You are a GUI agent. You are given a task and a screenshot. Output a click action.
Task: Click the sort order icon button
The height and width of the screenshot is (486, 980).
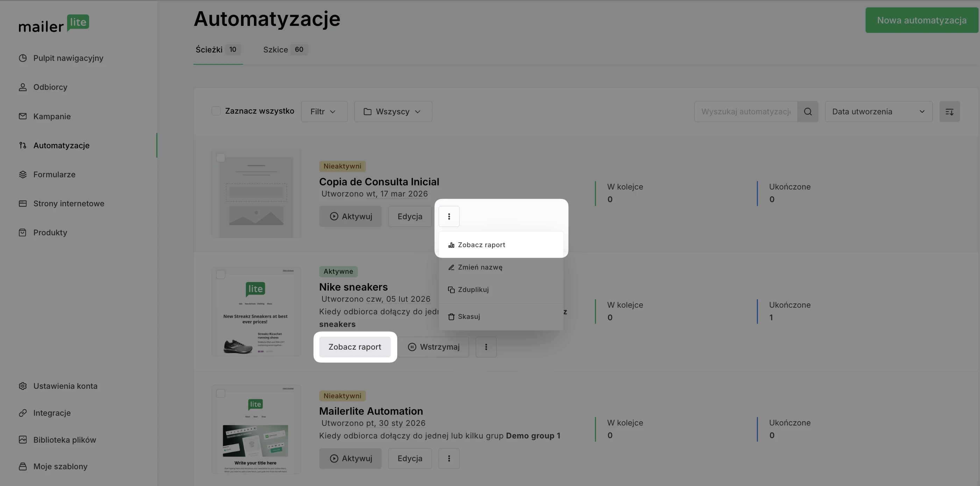click(x=949, y=112)
